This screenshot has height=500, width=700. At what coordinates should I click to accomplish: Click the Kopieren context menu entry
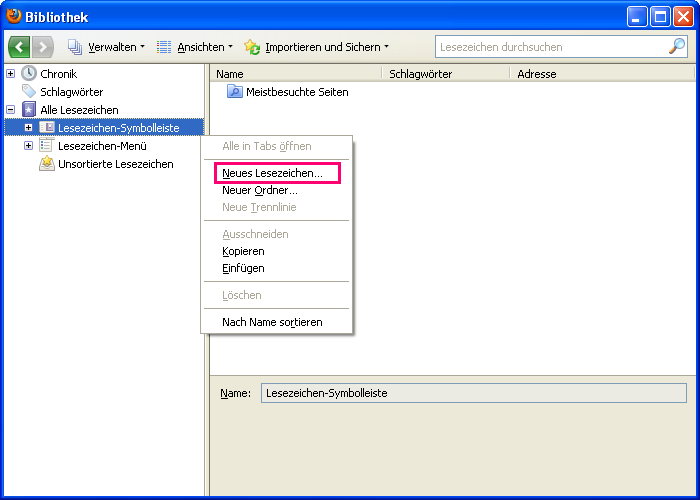point(243,251)
